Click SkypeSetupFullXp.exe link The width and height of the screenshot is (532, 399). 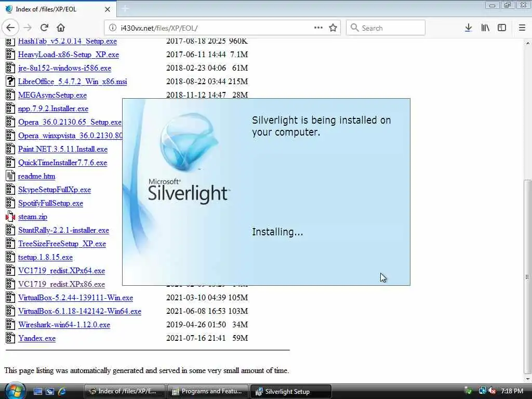click(55, 190)
